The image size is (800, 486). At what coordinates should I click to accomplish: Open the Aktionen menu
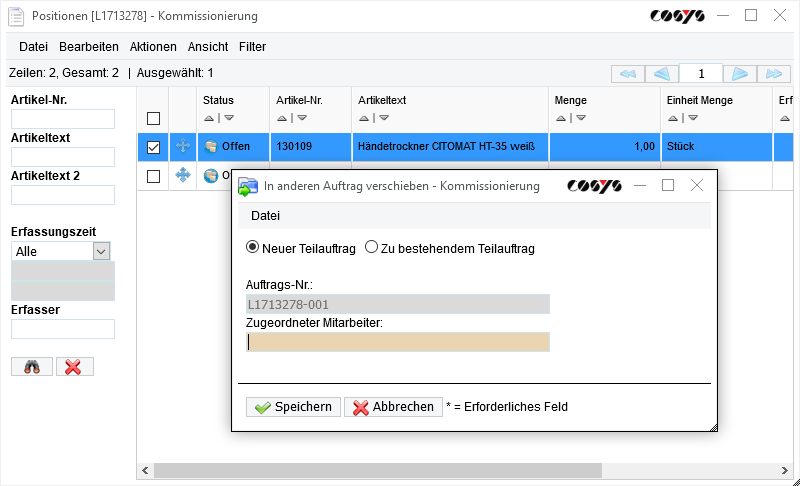[x=153, y=47]
